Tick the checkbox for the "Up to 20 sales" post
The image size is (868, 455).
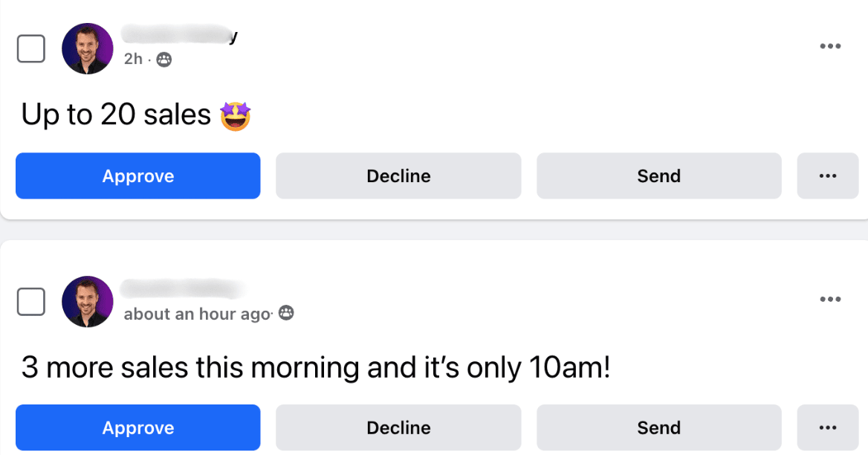point(31,49)
